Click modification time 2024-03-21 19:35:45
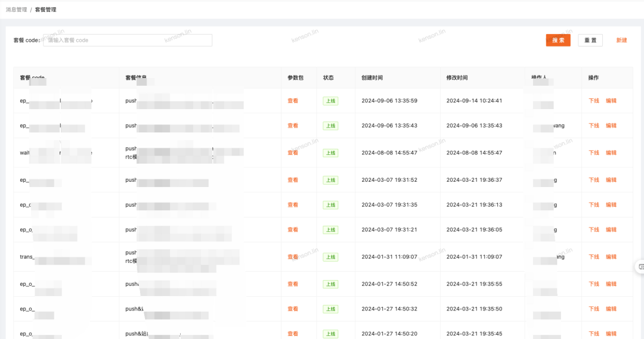Image resolution: width=644 pixels, height=339 pixels. [x=475, y=334]
